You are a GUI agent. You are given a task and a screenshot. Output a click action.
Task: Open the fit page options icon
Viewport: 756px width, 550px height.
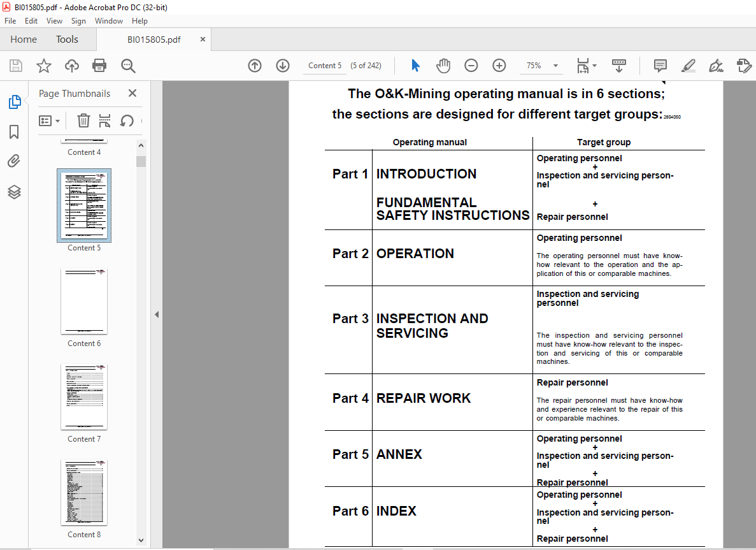point(587,66)
